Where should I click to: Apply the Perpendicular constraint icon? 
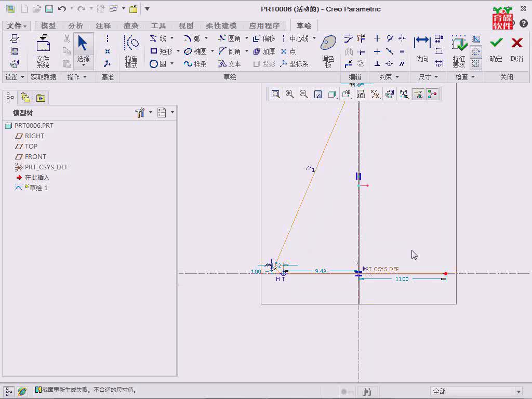tap(377, 64)
